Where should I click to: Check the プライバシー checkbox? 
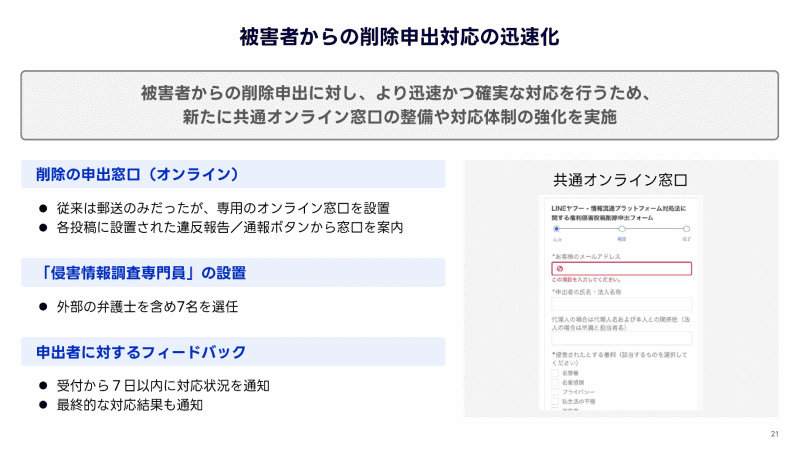(x=555, y=392)
